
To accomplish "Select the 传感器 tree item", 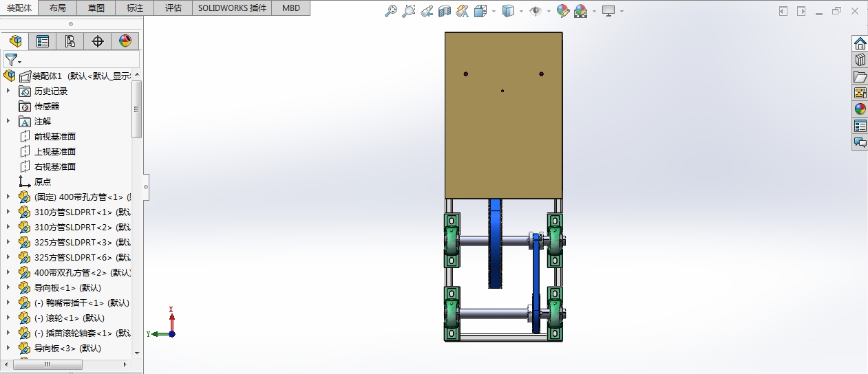I will click(47, 106).
